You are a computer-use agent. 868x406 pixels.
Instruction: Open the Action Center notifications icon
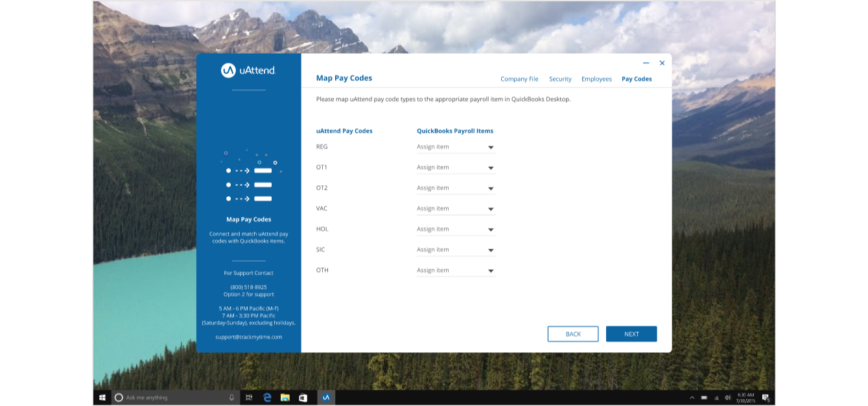tap(765, 398)
